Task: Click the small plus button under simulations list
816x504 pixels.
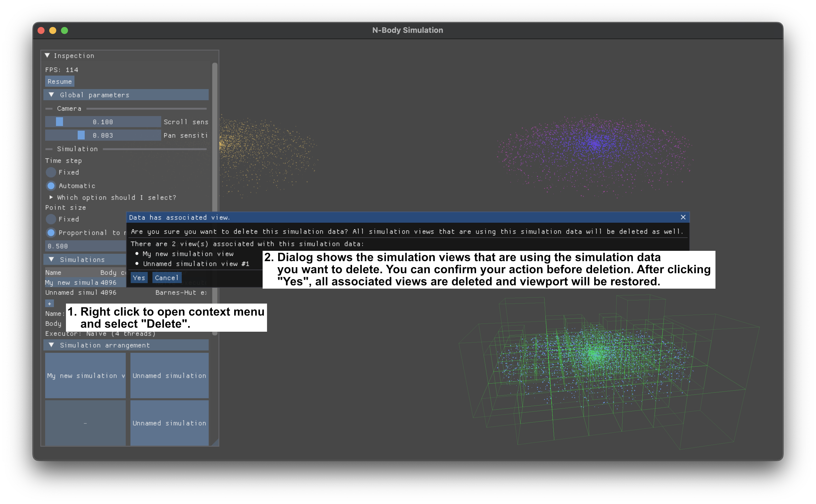Action: pyautogui.click(x=49, y=303)
